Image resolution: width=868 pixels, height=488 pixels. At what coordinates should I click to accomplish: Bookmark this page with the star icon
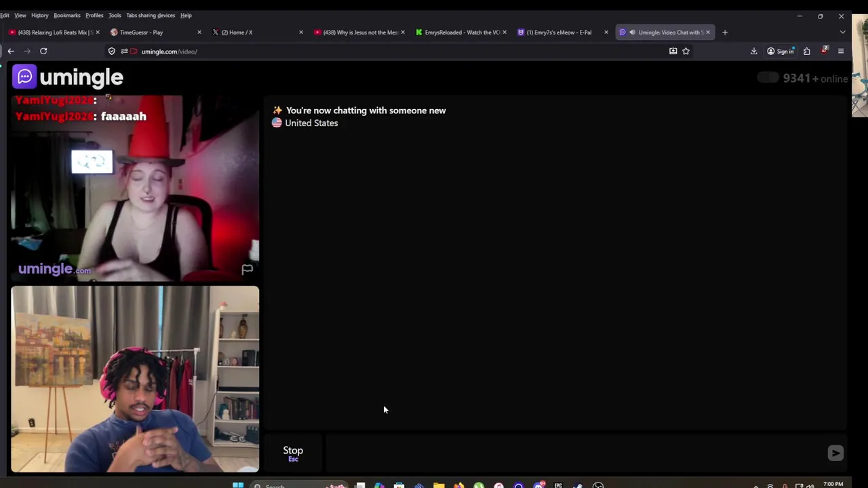pos(686,51)
